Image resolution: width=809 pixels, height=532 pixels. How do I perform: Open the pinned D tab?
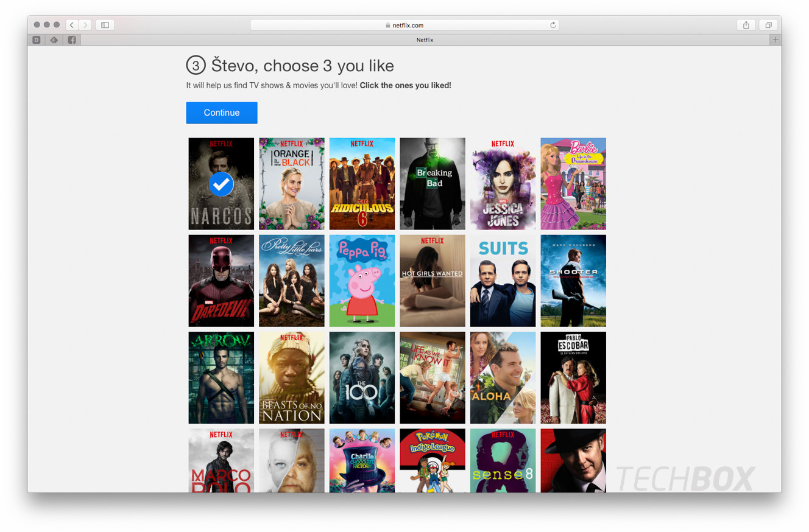[x=37, y=40]
